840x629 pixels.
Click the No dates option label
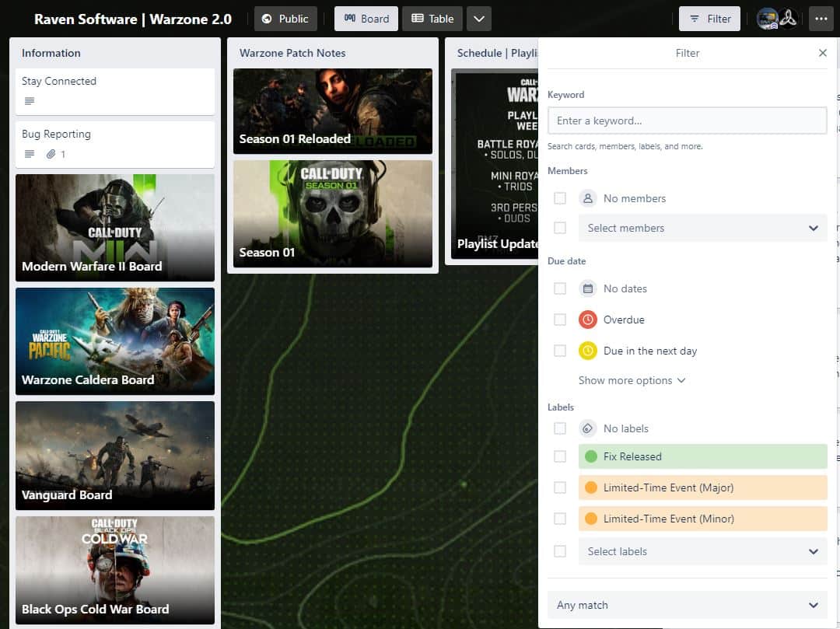pos(625,288)
